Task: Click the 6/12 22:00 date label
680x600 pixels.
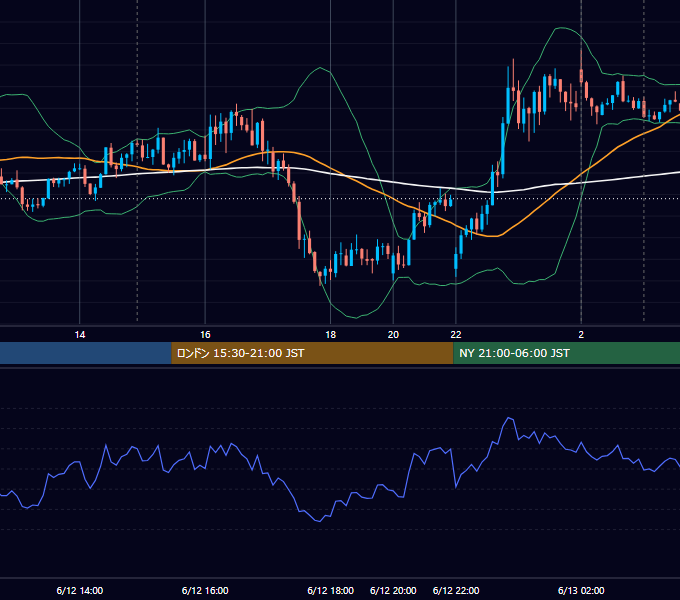Action: pyautogui.click(x=456, y=590)
